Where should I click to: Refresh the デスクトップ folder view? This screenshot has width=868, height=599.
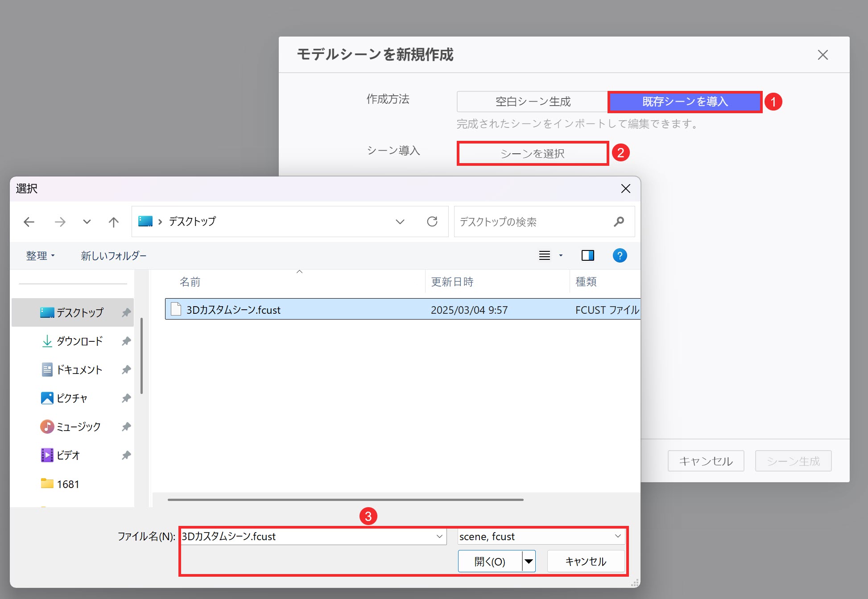pos(432,222)
